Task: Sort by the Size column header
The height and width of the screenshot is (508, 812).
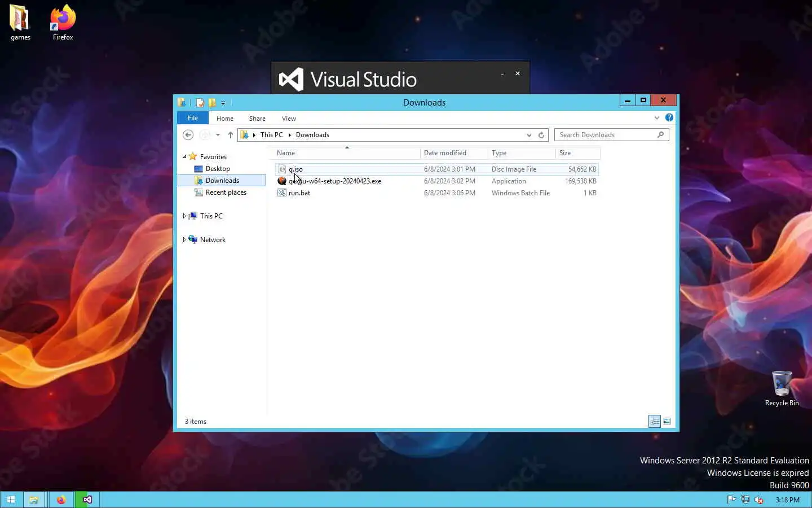Action: (578, 153)
